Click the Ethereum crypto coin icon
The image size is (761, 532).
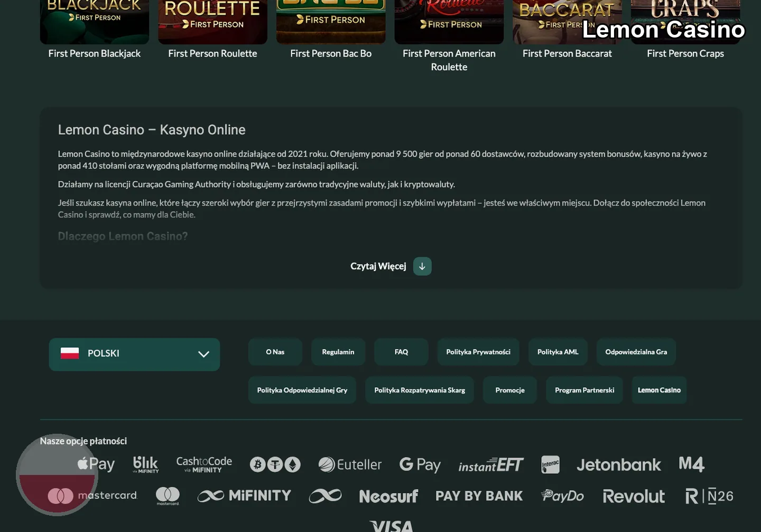pyautogui.click(x=292, y=464)
